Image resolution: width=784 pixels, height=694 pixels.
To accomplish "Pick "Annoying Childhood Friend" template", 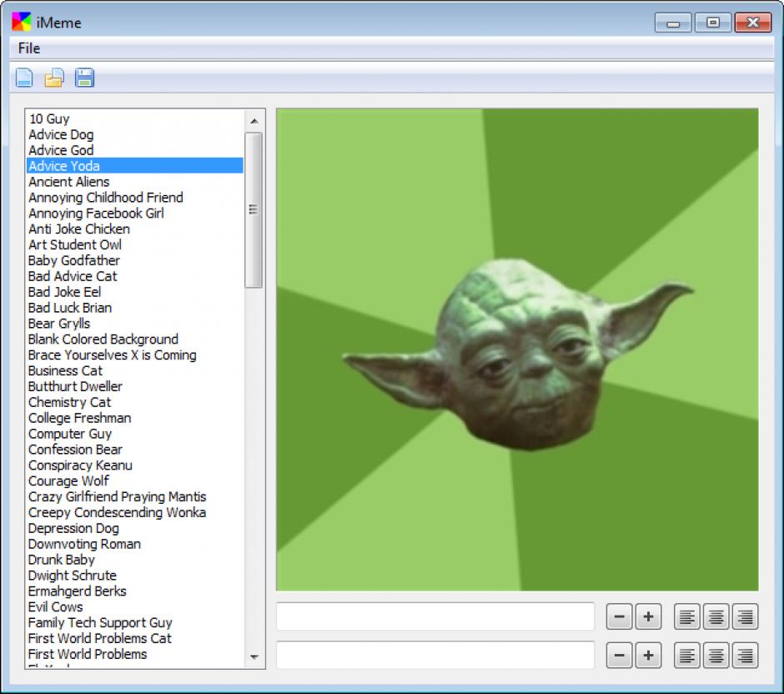I will (x=135, y=198).
